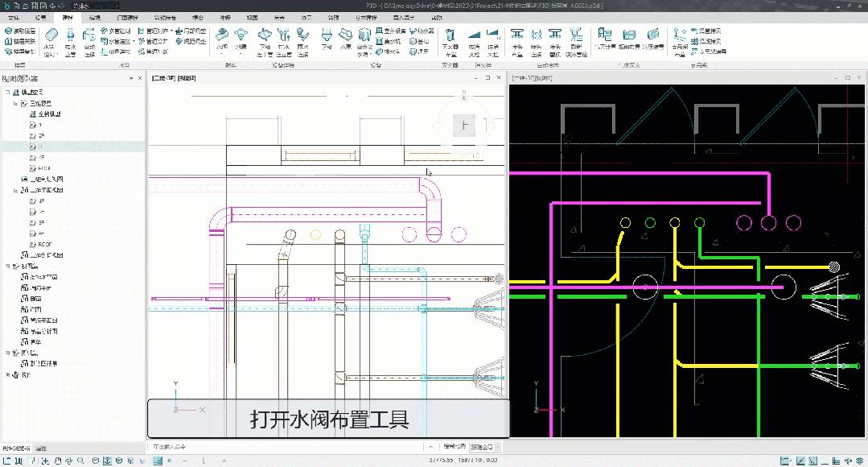Click the auto connect (自动连接) icon
This screenshot has width=868, height=467.
pos(89,42)
